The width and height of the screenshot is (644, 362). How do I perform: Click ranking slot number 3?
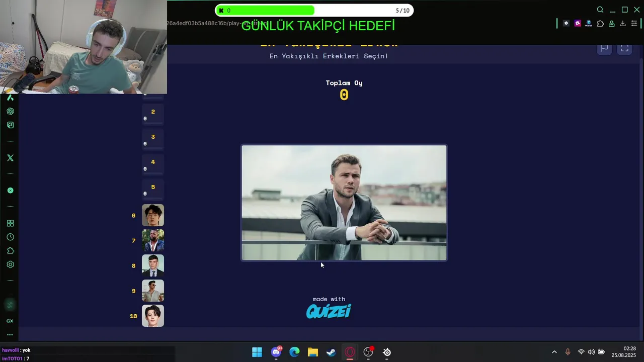[x=153, y=140]
